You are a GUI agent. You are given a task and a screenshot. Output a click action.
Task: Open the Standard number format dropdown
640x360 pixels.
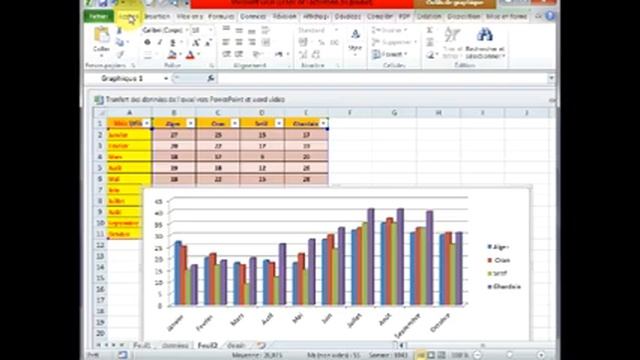[x=336, y=30]
